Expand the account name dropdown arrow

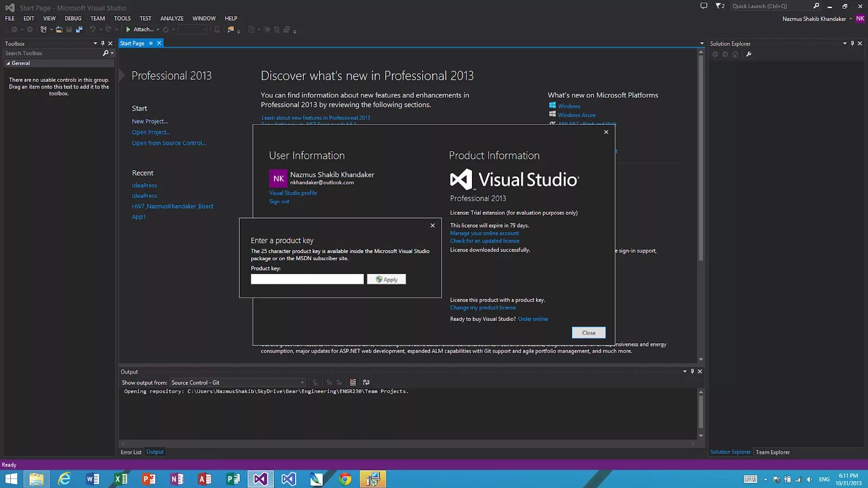[851, 19]
